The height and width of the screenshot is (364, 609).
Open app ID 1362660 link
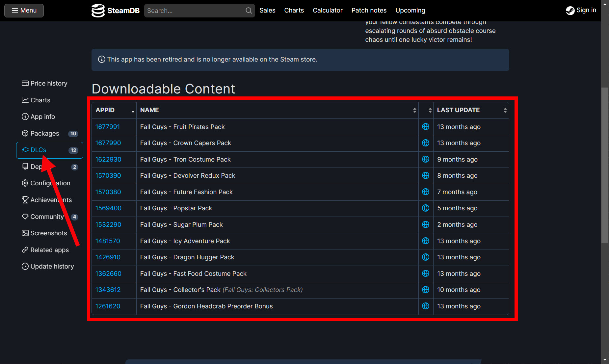point(108,273)
